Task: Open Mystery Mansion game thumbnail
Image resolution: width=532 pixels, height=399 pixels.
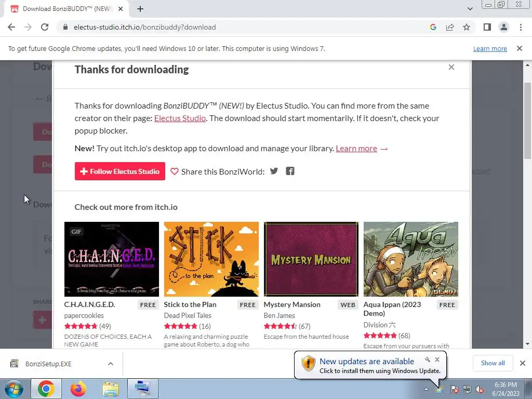Action: click(x=311, y=259)
